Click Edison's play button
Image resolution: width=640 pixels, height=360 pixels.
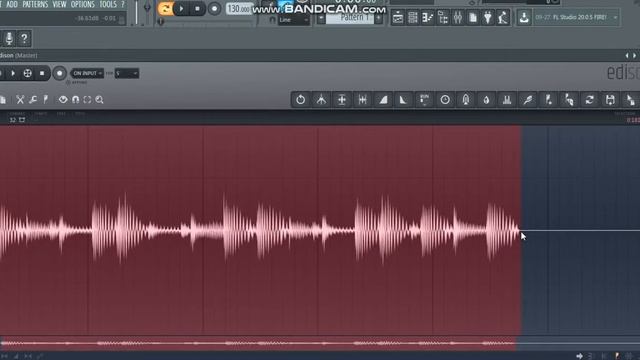13,73
